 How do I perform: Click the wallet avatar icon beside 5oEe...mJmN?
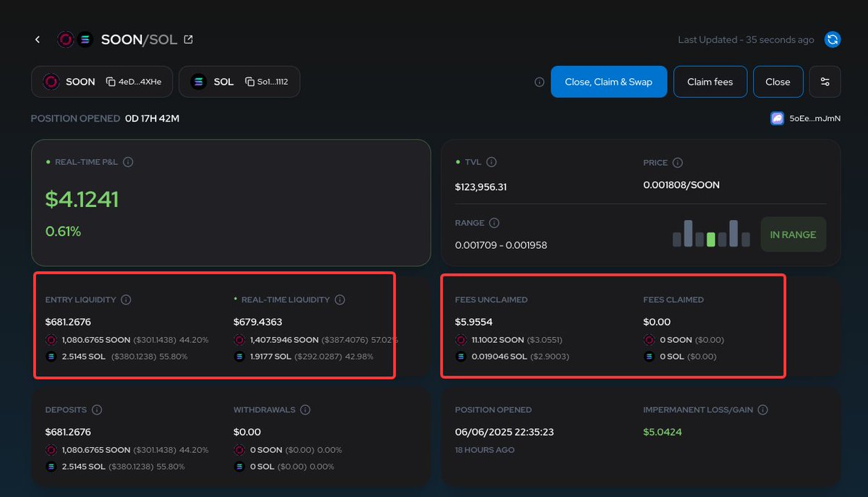coord(777,118)
